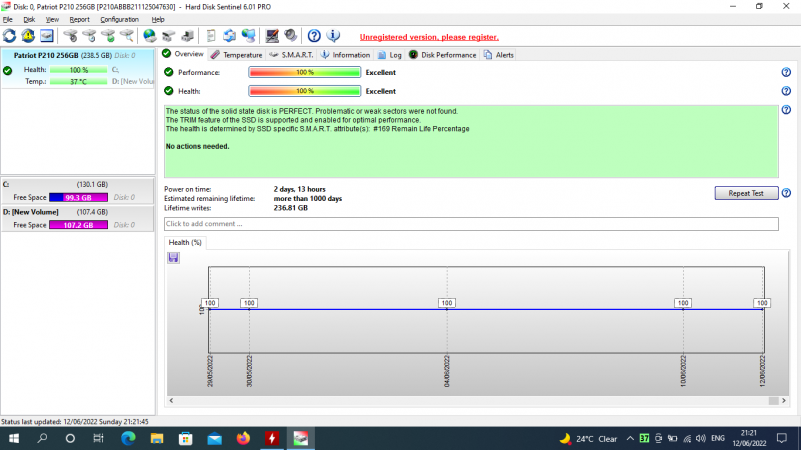Select the C: partition entry
801x450 pixels.
point(78,191)
